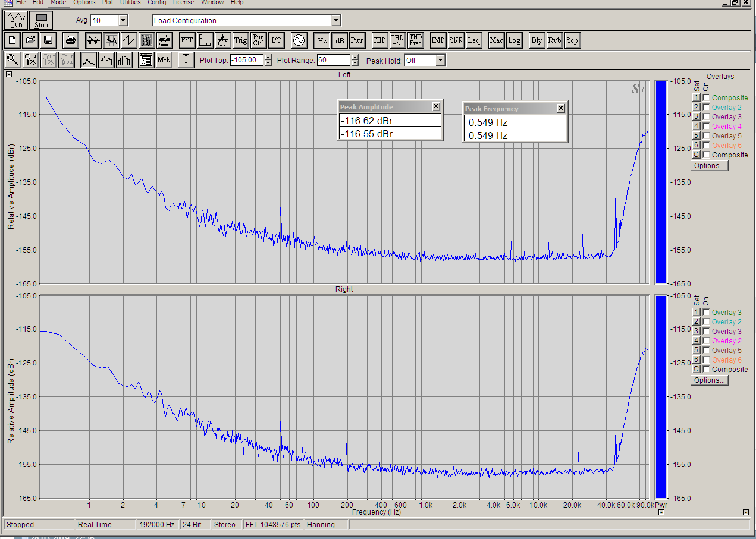This screenshot has height=539, width=756.
Task: Open the SNR utility button
Action: click(456, 40)
